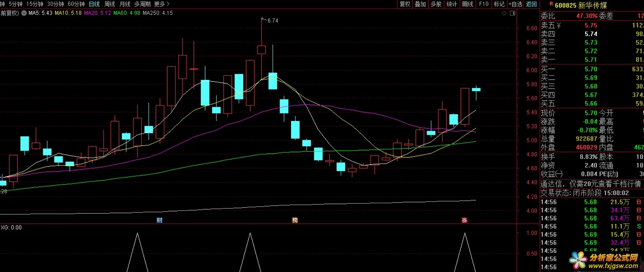Select the 14:56 trade of 11.1万
The image size is (644, 272).
coord(592,226)
